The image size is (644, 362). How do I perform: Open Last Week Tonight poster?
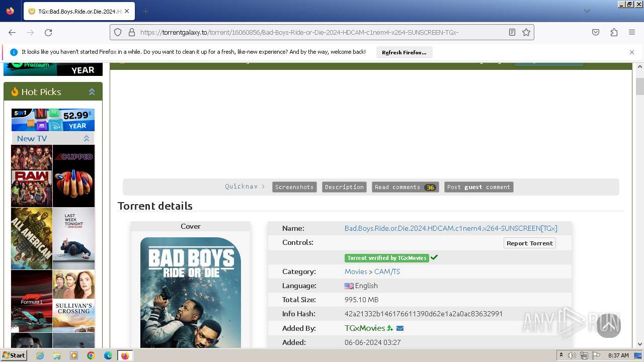point(73,239)
